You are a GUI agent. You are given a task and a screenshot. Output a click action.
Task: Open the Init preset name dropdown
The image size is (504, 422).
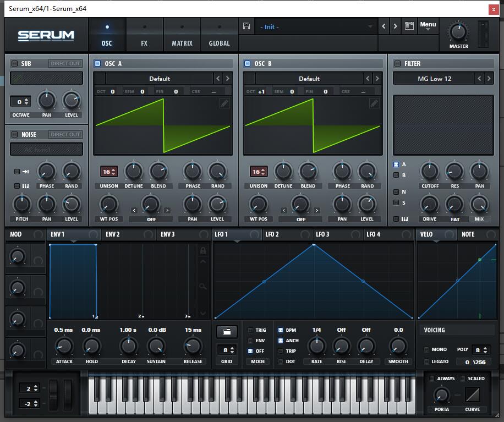(316, 26)
